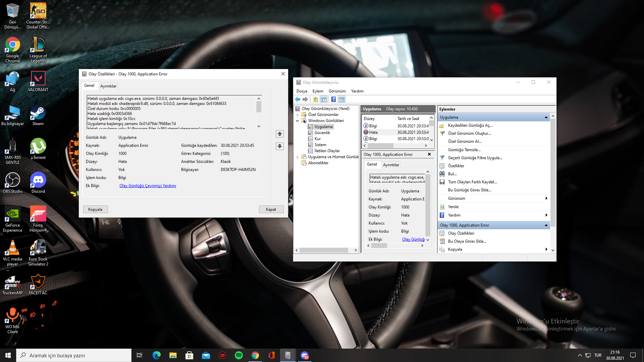Open the Eylem menu
The height and width of the screenshot is (362, 644).
(318, 91)
